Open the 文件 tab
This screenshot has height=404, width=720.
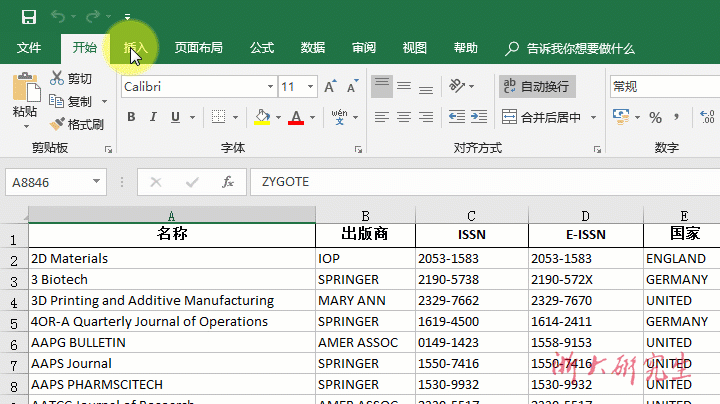click(x=28, y=48)
